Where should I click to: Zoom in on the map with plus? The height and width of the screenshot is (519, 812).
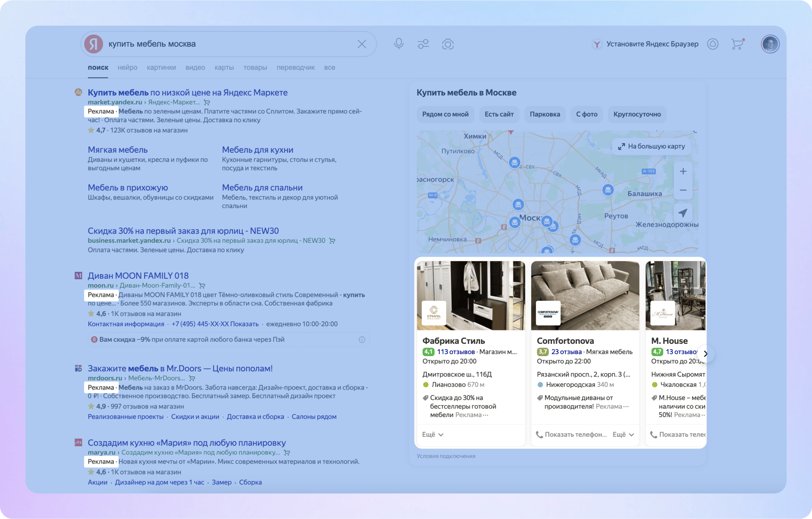point(683,171)
